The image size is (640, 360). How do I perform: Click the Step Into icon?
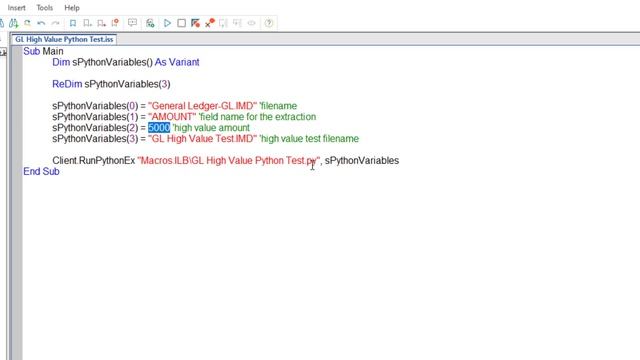223,23
